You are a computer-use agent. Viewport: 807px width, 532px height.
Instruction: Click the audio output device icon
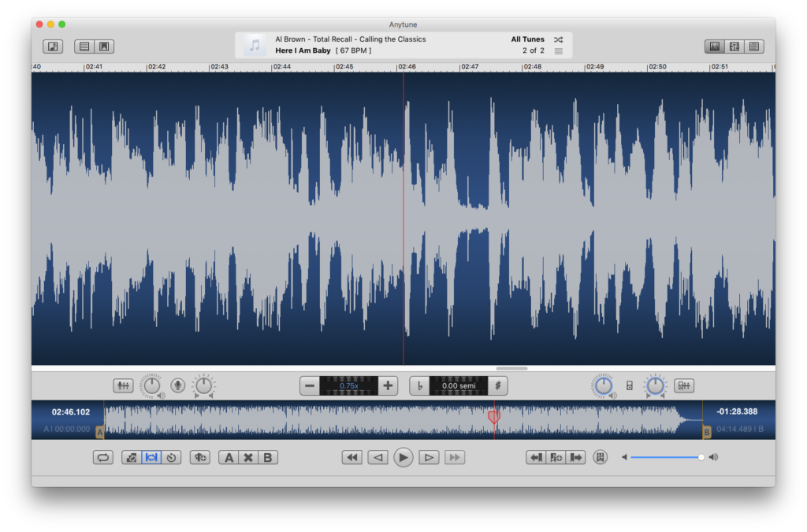point(630,385)
